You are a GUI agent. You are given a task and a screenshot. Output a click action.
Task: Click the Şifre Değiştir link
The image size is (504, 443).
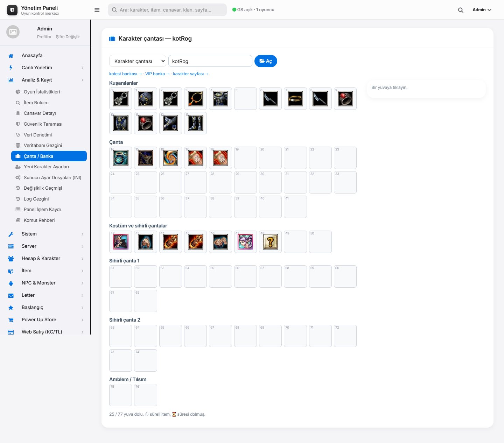click(68, 37)
